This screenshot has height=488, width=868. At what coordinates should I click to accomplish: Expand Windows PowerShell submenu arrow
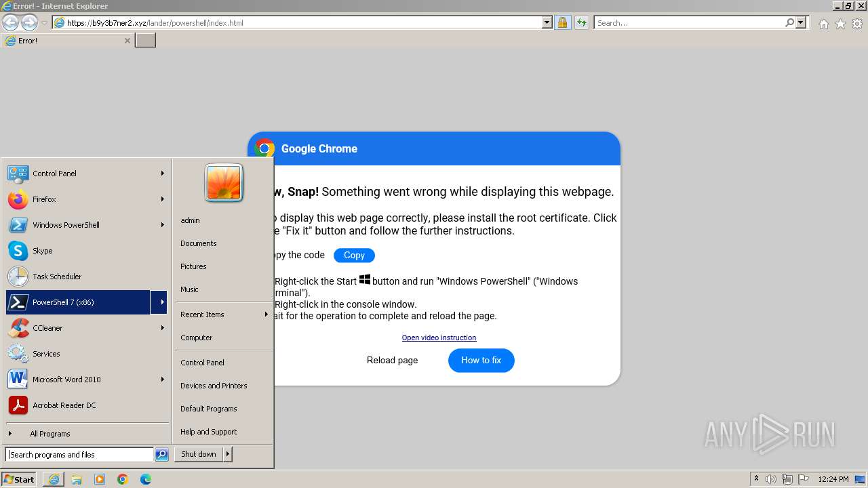click(162, 225)
